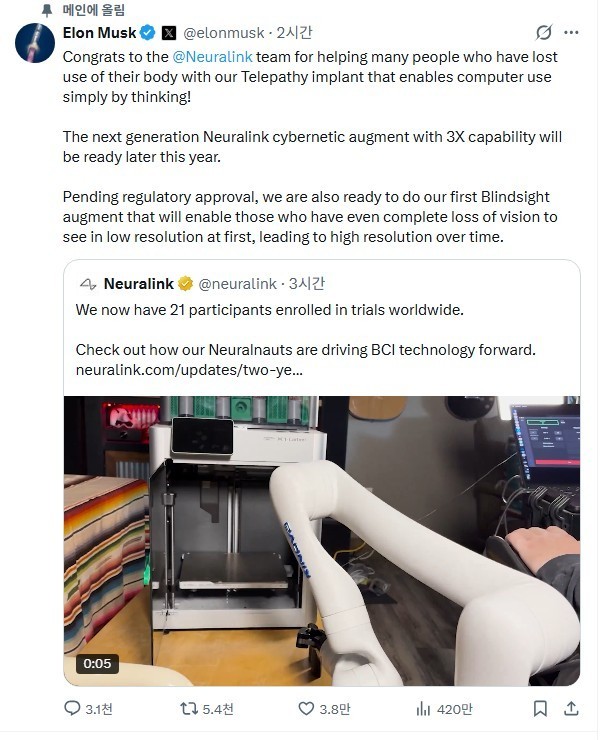601x740 pixels.
Task: Open the neuralink.com/updates link
Action: click(189, 370)
